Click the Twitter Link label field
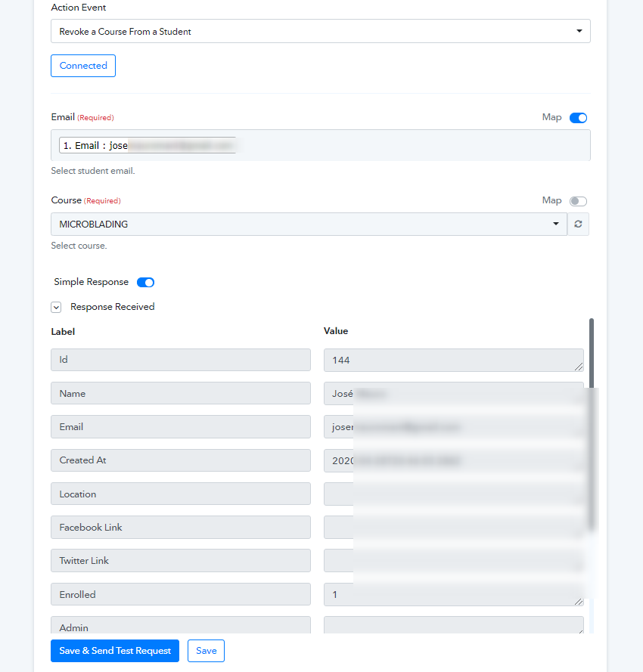The image size is (643, 672). click(181, 561)
